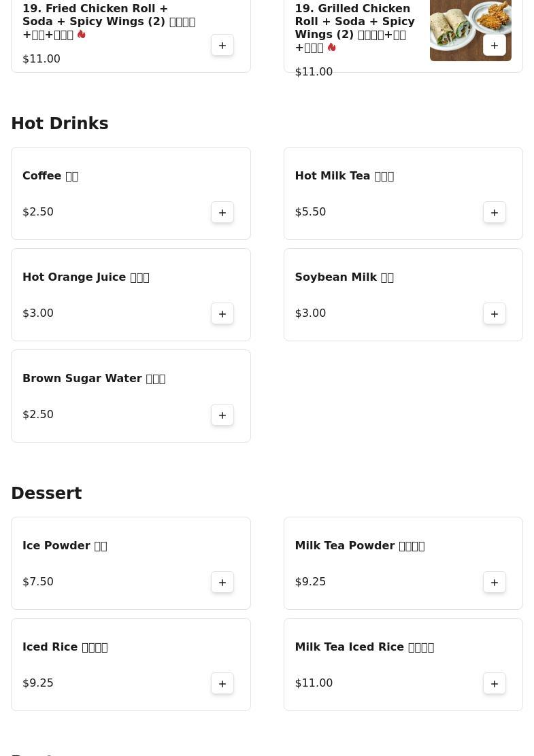
Task: Click the Dessert section heading
Action: click(x=46, y=494)
